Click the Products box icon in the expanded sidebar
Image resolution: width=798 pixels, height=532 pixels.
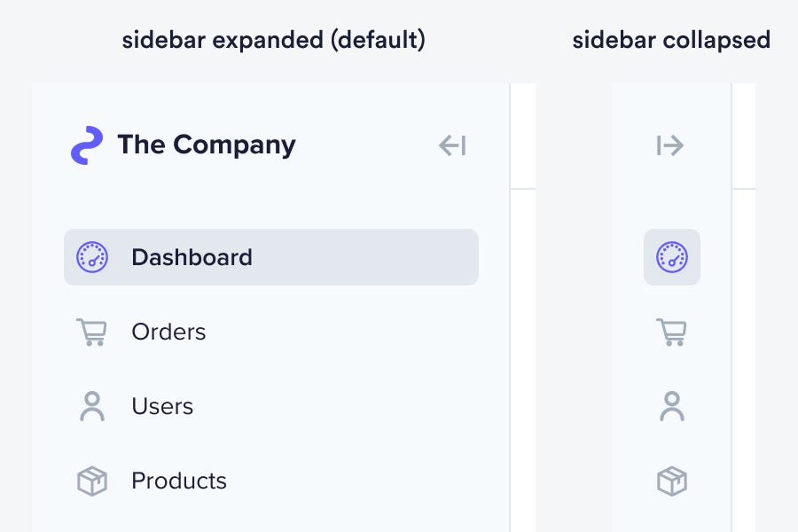91,481
